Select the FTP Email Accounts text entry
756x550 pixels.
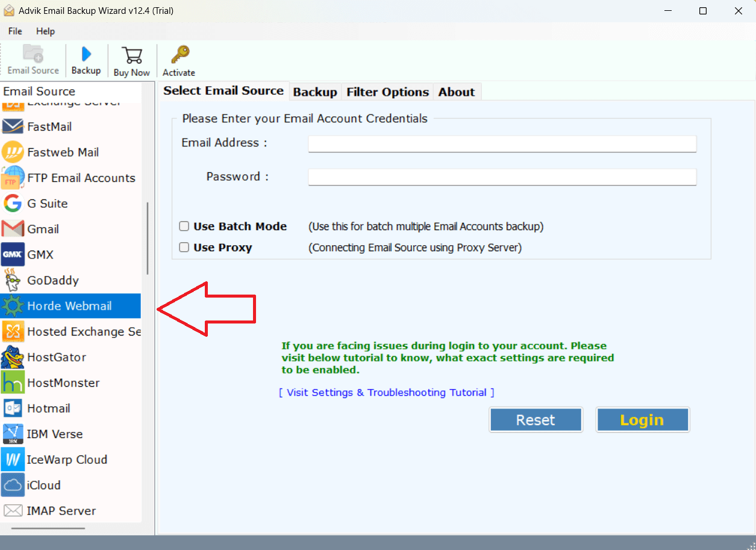pos(81,178)
